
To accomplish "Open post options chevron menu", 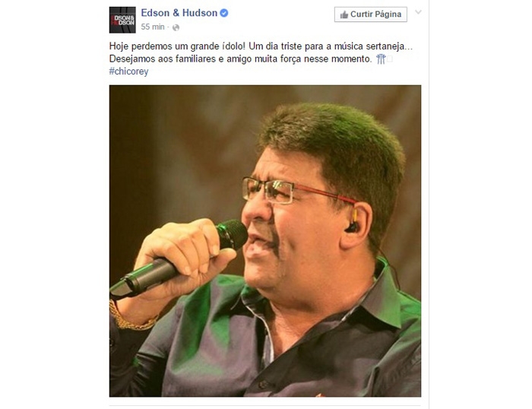I will [418, 12].
